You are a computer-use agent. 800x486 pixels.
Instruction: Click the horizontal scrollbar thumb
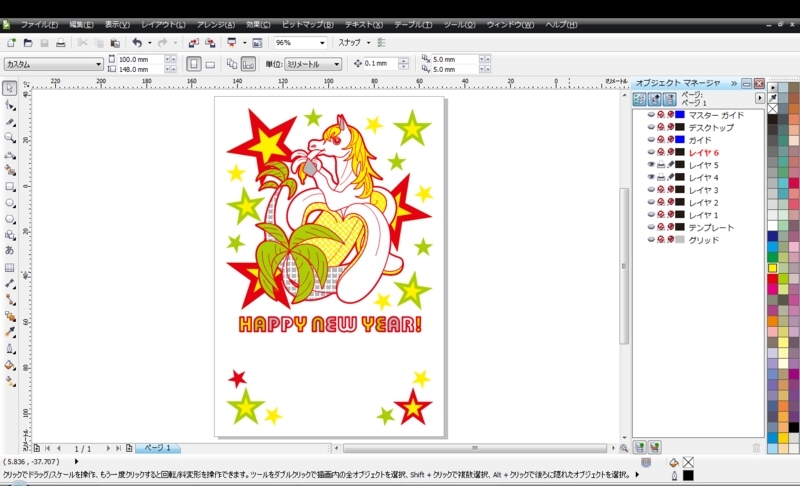pos(474,448)
